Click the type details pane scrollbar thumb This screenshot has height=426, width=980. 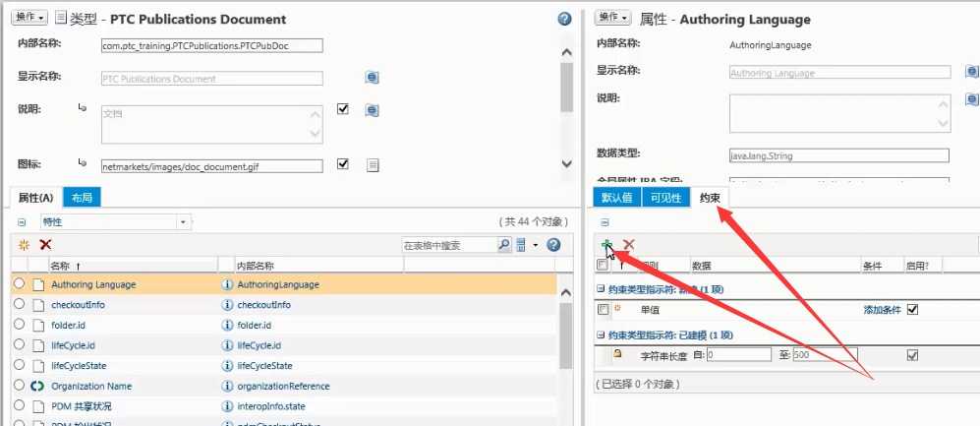click(567, 87)
